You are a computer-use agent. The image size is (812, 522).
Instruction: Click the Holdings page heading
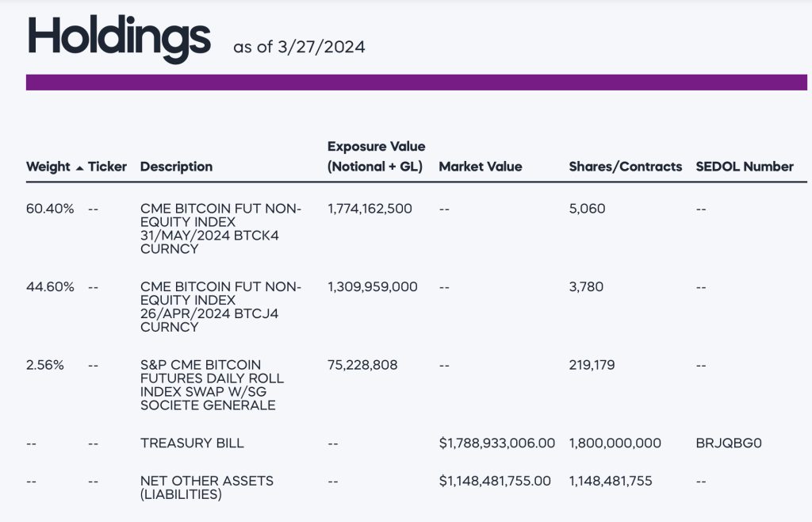click(119, 37)
